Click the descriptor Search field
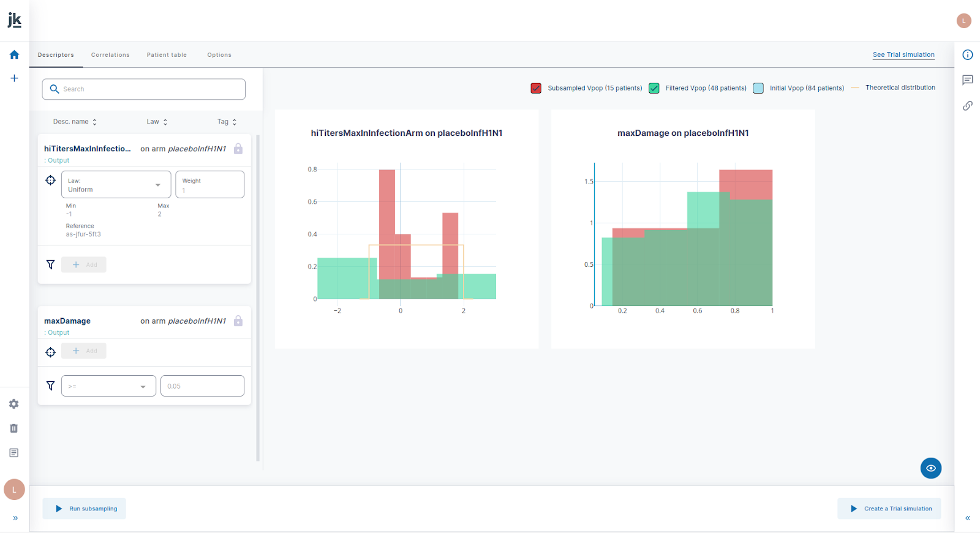This screenshot has width=980, height=533. (x=144, y=89)
